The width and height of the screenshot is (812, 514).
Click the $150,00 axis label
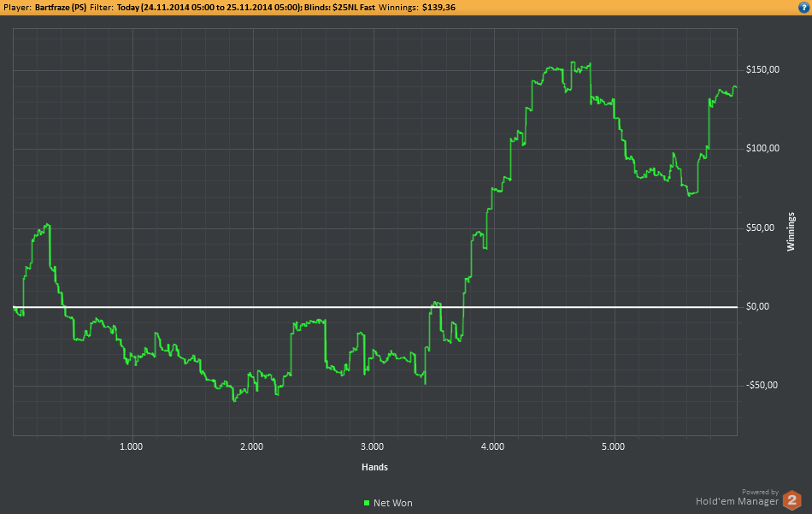pyautogui.click(x=762, y=69)
